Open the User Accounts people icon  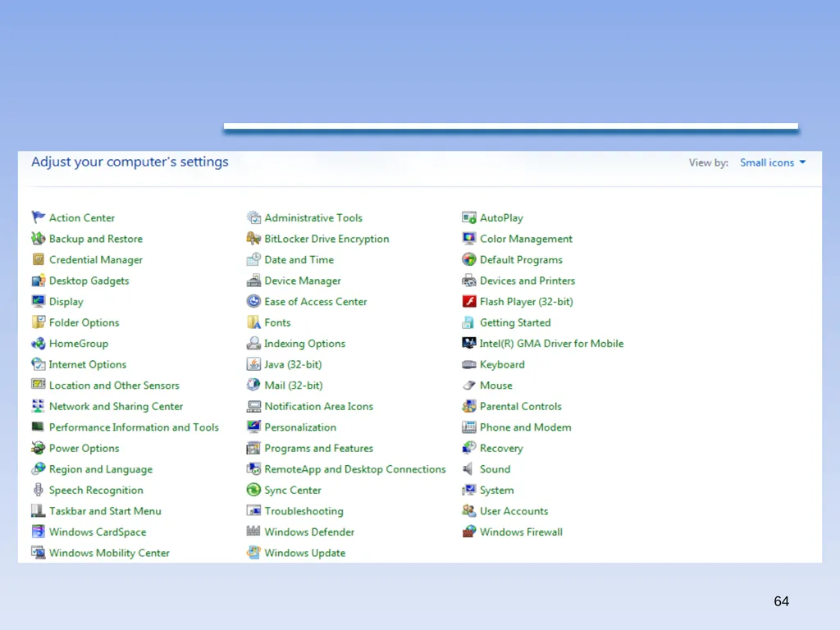point(468,510)
